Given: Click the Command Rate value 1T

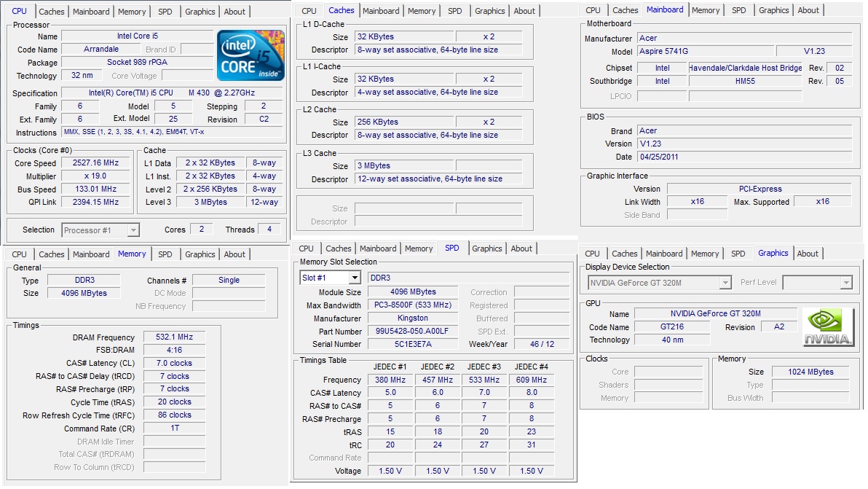Looking at the screenshot, I should pyautogui.click(x=174, y=429).
